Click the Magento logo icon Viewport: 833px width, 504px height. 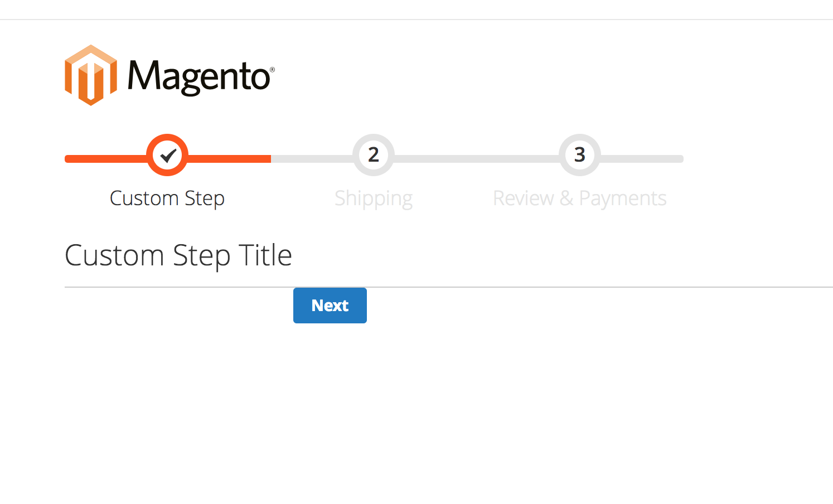coord(91,75)
